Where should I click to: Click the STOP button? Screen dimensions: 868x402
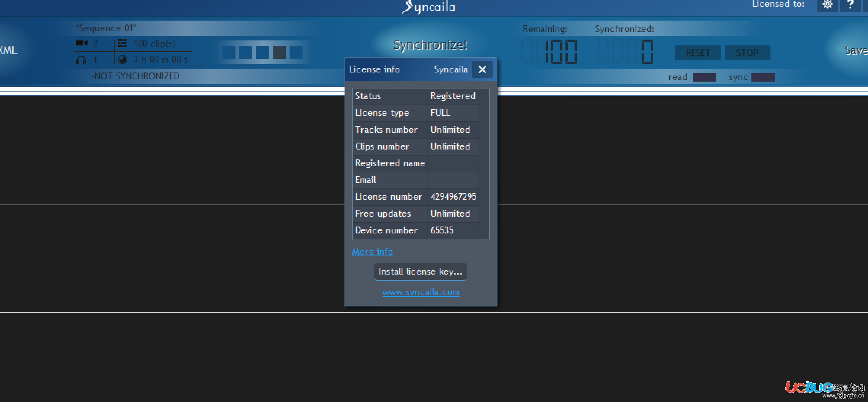pos(747,53)
